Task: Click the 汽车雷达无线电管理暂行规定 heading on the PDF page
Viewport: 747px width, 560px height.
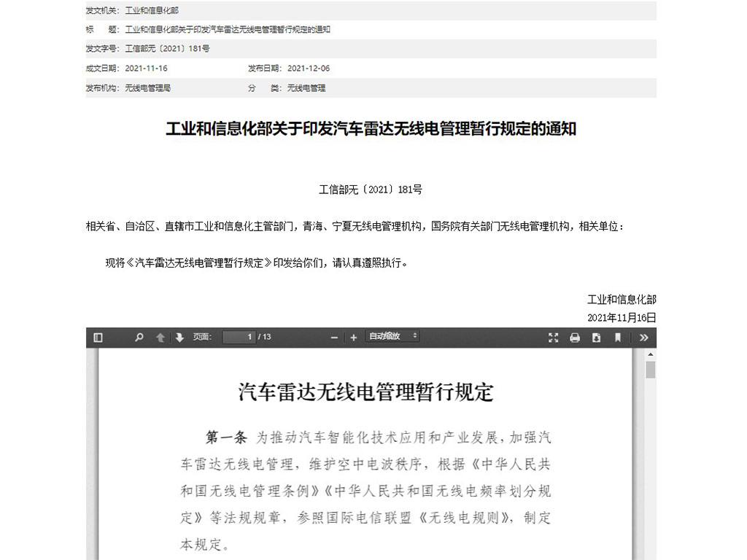Action: tap(368, 391)
